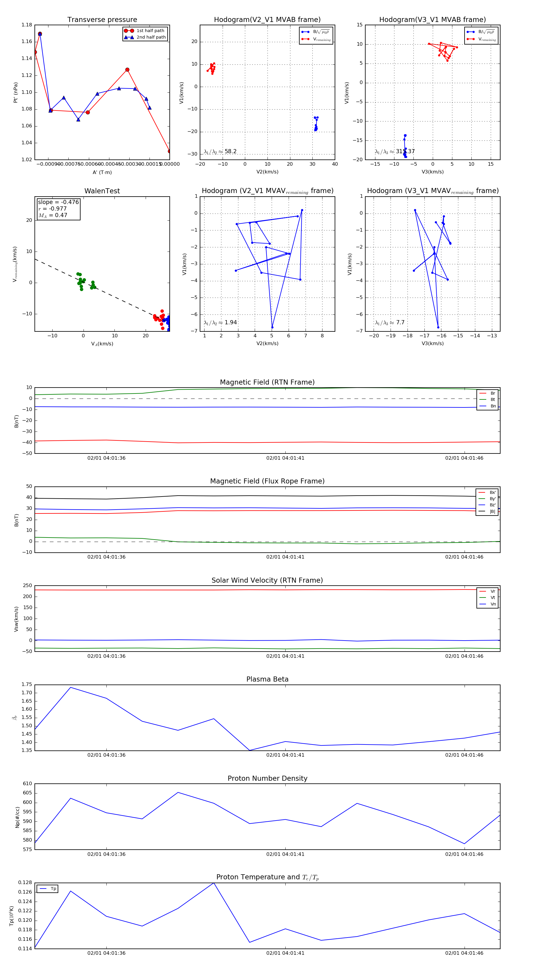Click the Tp(10⁶K) y-axis label
This screenshot has width=535, height=980.
(x=11, y=916)
